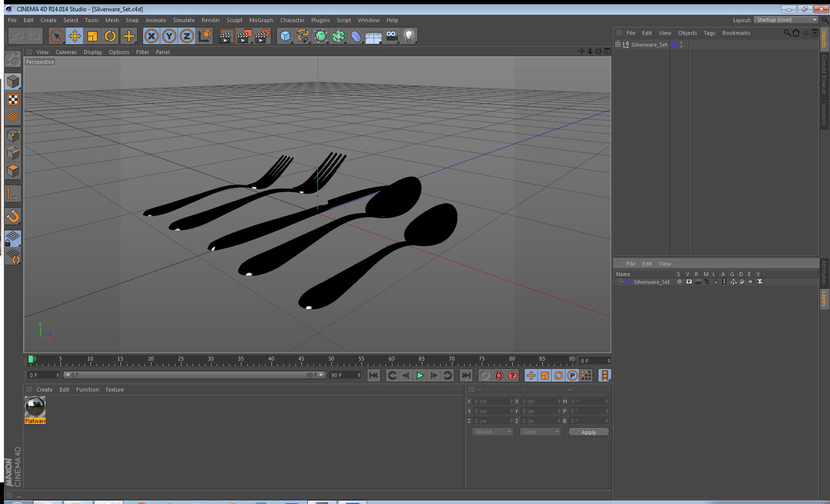Screen dimensions: 830x504
Task: Click the preview range slider bar
Action: (195, 375)
